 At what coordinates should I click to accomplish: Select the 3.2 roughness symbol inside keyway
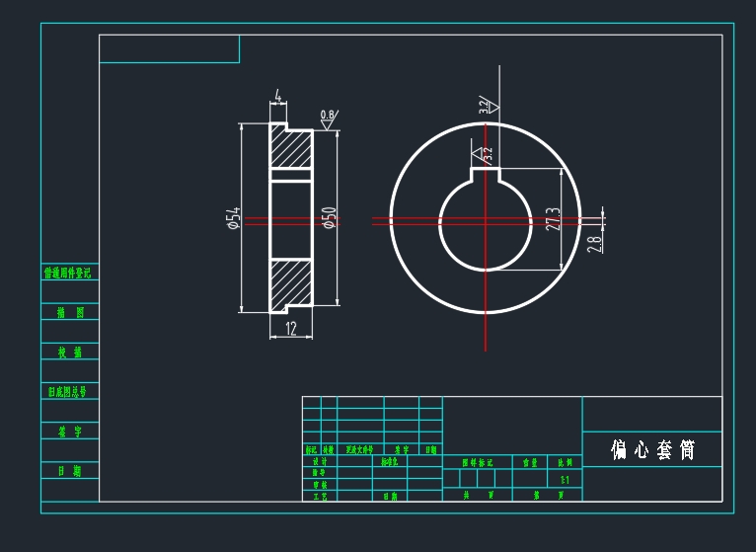[x=483, y=154]
